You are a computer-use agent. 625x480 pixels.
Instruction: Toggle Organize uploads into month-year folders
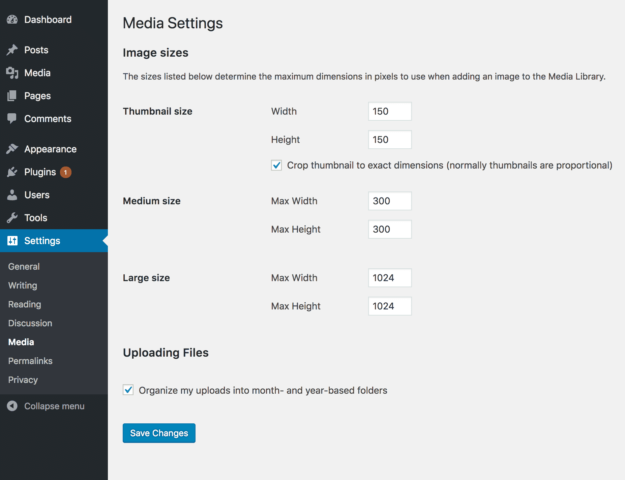[128, 390]
